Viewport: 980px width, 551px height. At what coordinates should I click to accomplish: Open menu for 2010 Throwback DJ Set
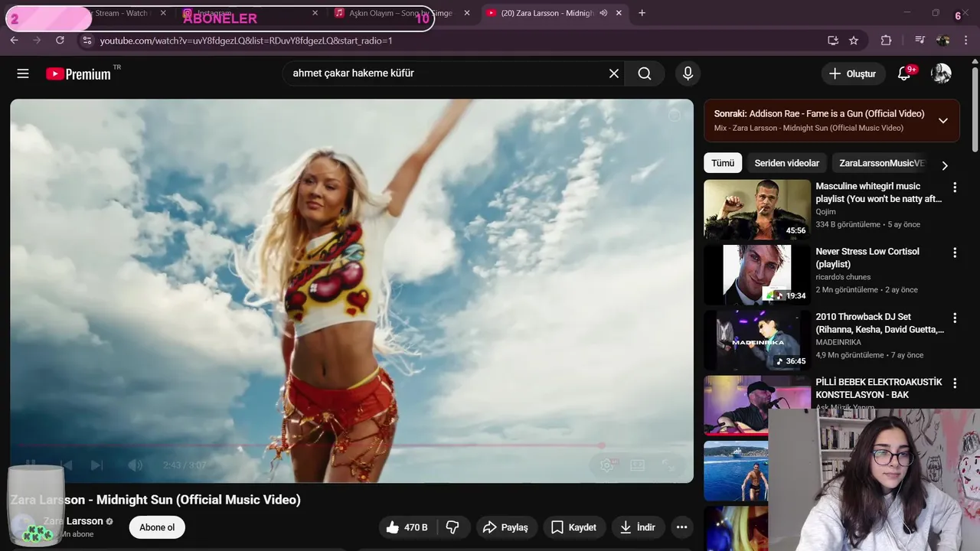955,318
